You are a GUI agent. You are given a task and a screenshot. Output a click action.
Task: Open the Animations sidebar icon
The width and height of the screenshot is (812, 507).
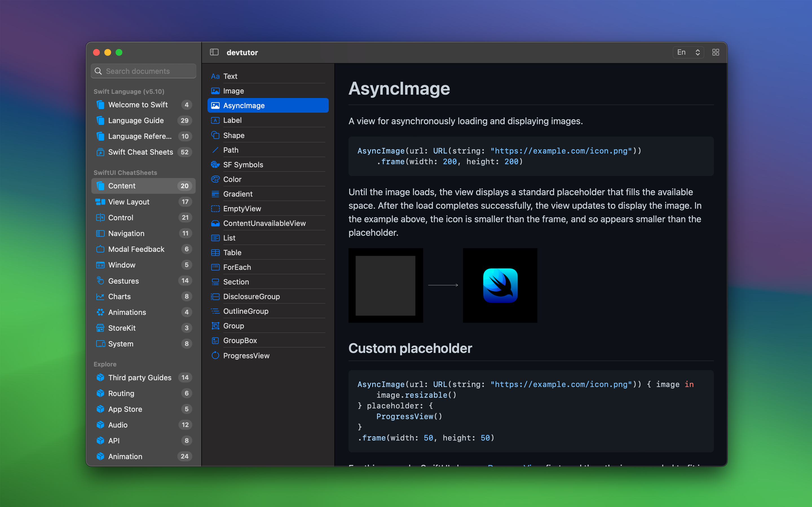pyautogui.click(x=100, y=312)
